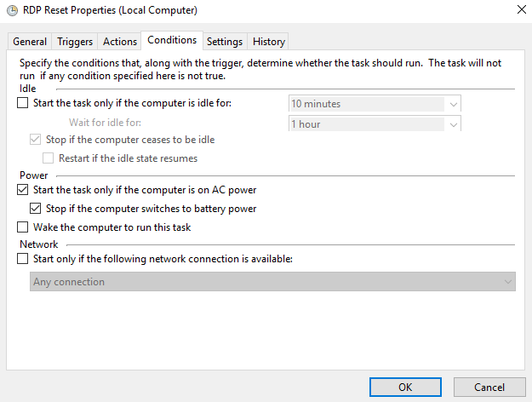Click the task clock icon in title bar
Image resolution: width=532 pixels, height=402 pixels.
[9, 10]
